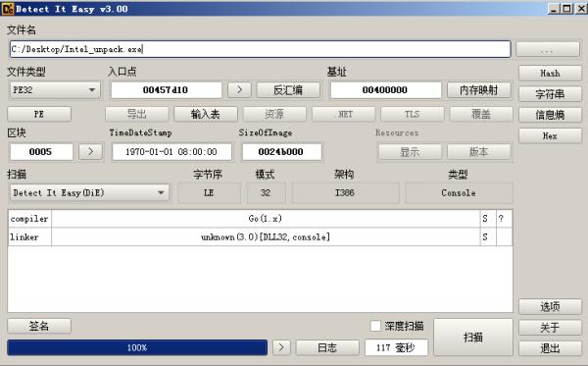Click the file name path input field
The image size is (588, 366).
[x=261, y=49]
